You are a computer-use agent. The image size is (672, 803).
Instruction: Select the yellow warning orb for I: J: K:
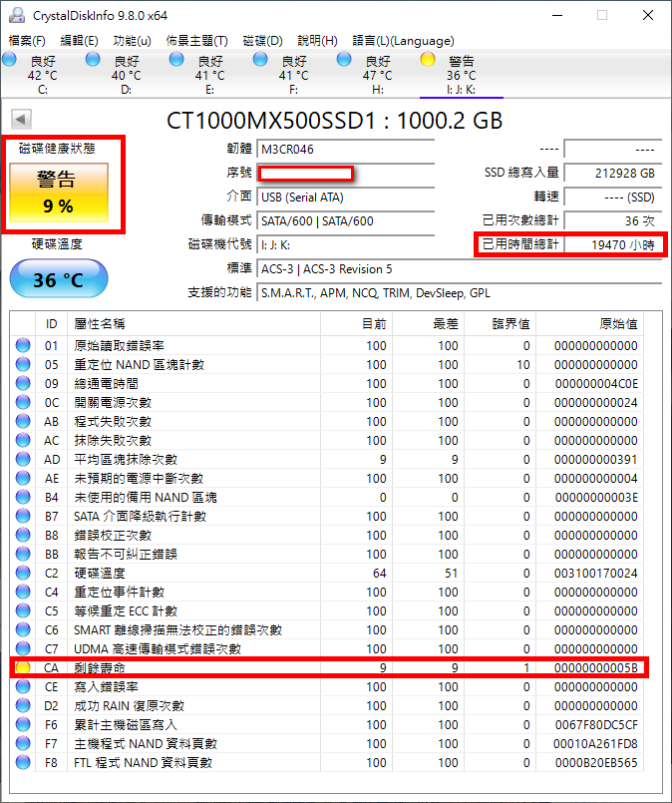point(428,60)
